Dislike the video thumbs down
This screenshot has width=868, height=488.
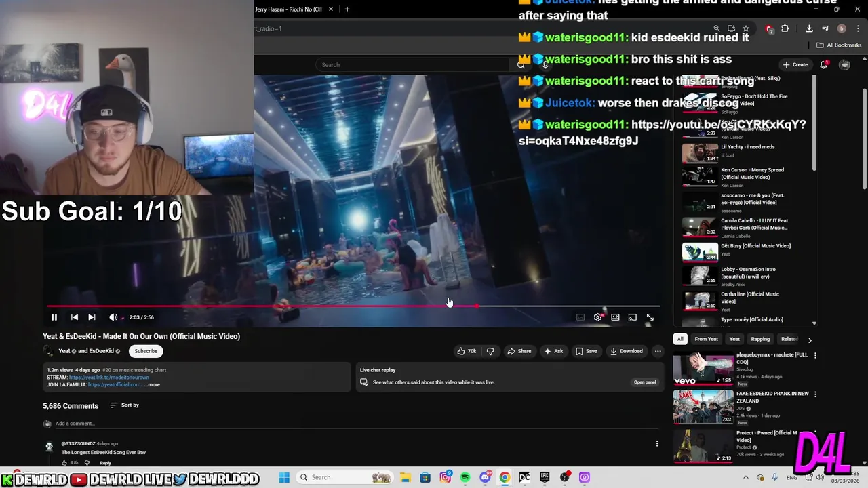click(490, 351)
